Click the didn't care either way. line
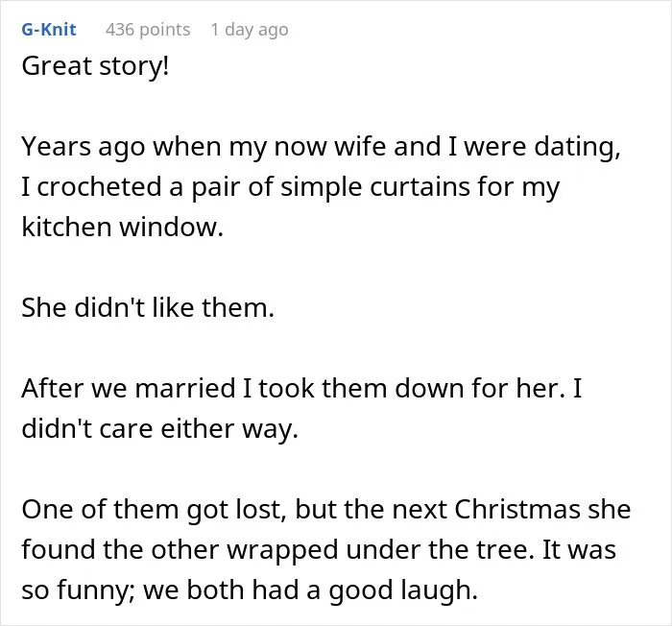Image resolution: width=672 pixels, height=626 pixels. [160, 428]
